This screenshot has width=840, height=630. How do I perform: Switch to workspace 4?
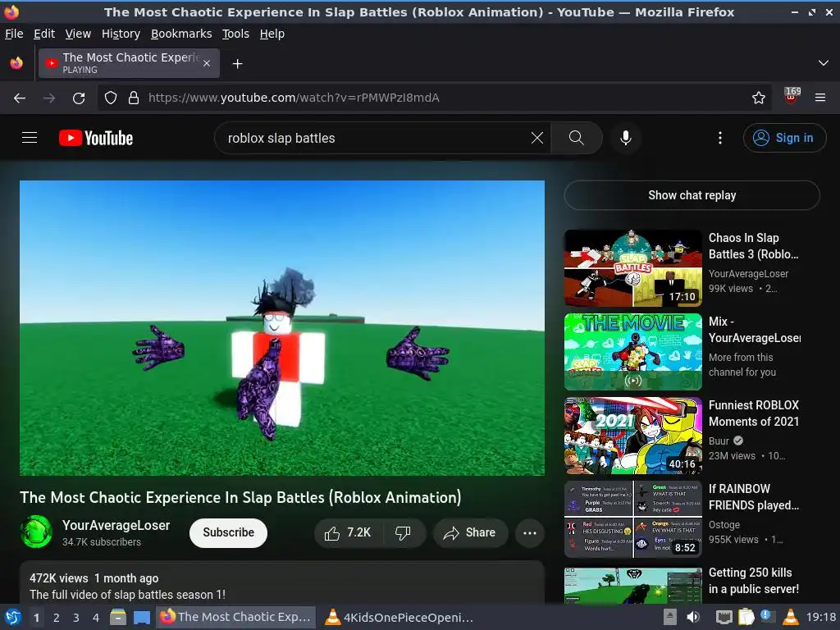[96, 618]
